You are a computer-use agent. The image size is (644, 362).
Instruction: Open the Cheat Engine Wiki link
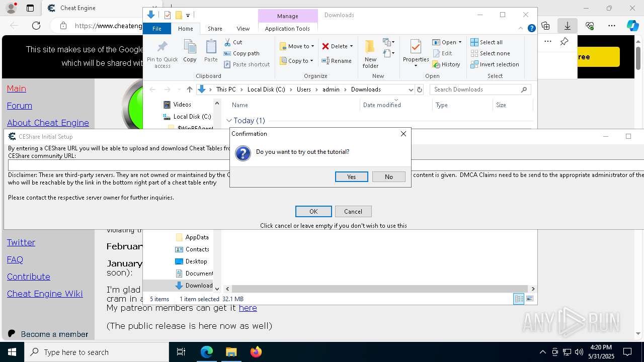[x=45, y=294]
